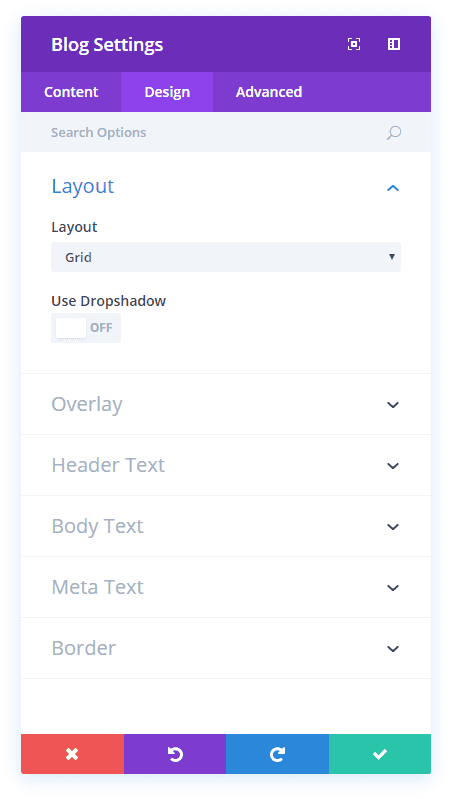This screenshot has width=452, height=799.
Task: Click the expand modal fullscreen icon
Action: pyautogui.click(x=354, y=44)
